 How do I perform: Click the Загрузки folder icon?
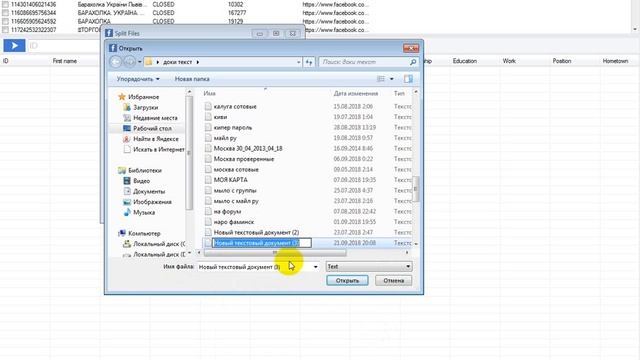(x=127, y=107)
